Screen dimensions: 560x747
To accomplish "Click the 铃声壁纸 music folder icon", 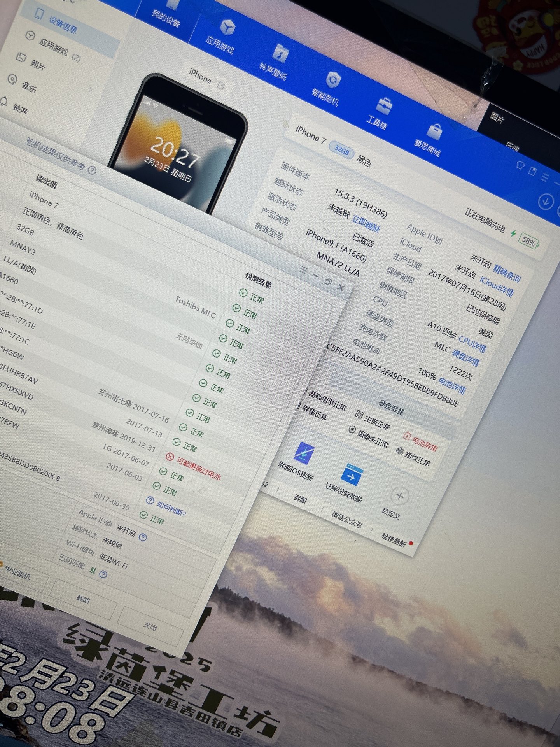I will pos(280,53).
